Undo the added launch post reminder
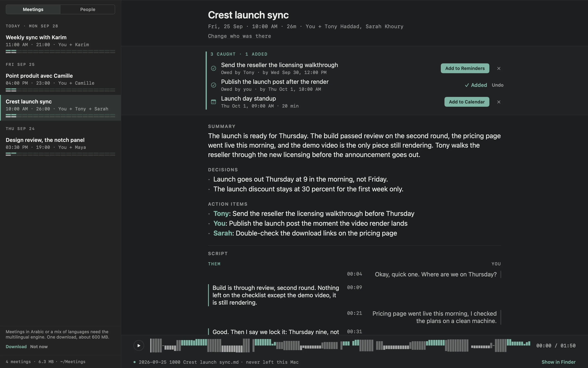The height and width of the screenshot is (368, 588). [x=497, y=85]
